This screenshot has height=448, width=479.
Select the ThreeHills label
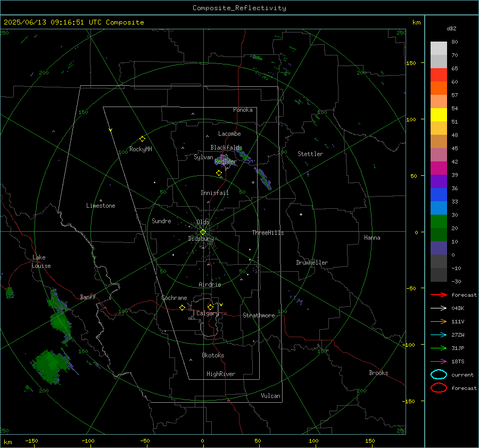pos(268,233)
